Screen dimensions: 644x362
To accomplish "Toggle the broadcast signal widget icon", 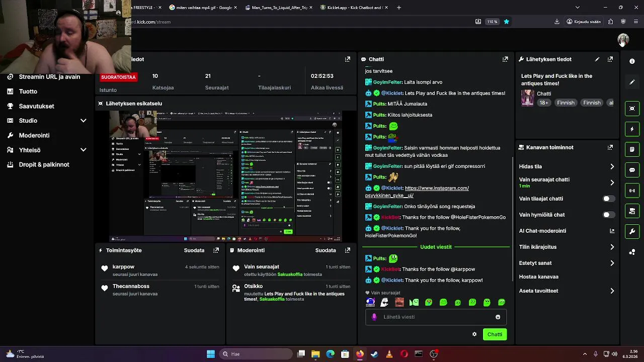I will [x=632, y=191].
